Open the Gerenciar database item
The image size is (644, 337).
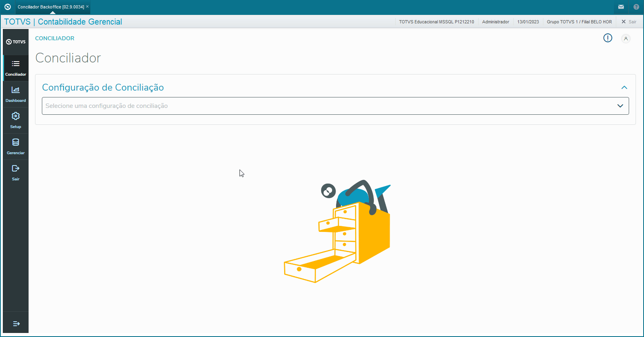tap(16, 147)
